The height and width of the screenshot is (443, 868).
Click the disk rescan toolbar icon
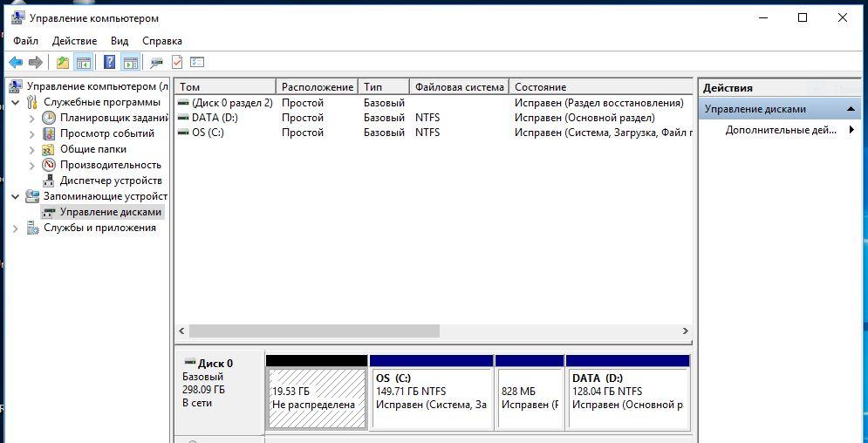[x=157, y=63]
